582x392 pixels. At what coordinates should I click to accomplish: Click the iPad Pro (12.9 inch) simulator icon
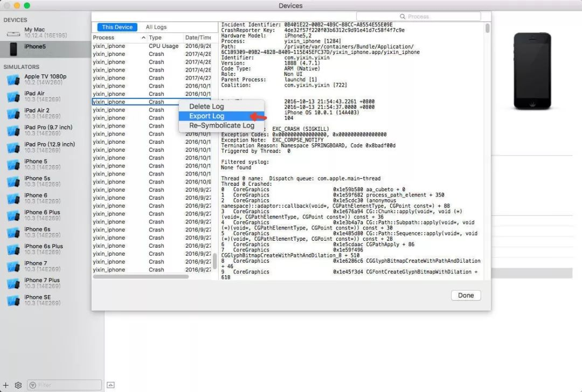(x=13, y=147)
